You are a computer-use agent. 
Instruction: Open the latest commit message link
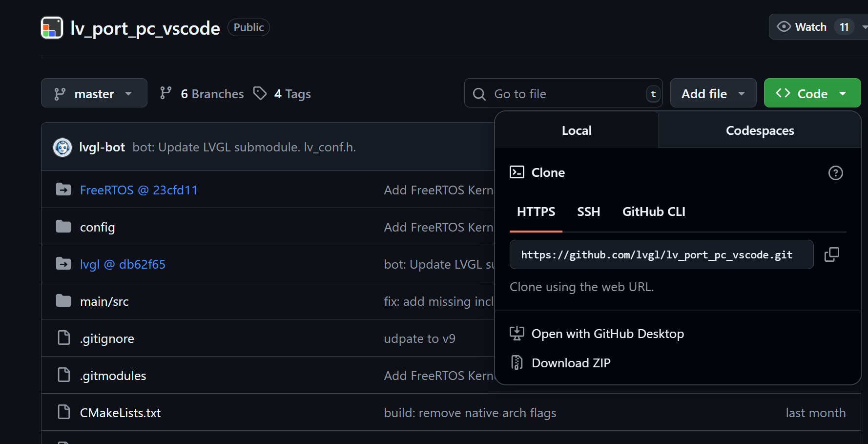click(244, 147)
